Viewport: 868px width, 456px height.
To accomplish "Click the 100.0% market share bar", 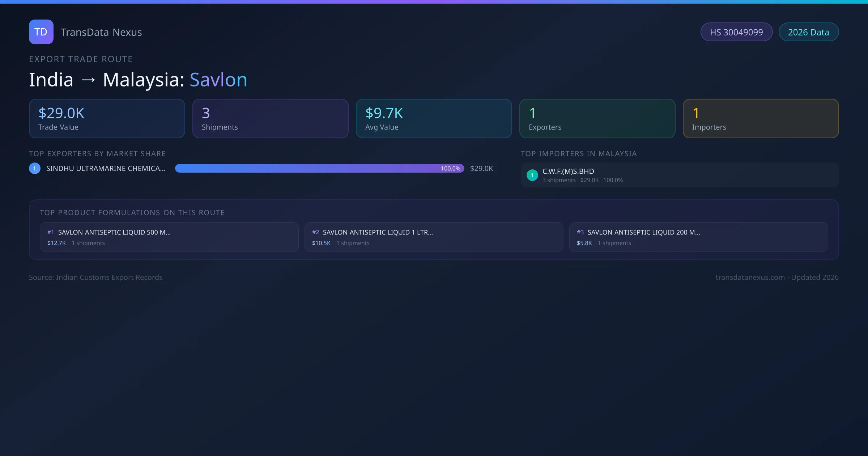I will pyautogui.click(x=320, y=168).
